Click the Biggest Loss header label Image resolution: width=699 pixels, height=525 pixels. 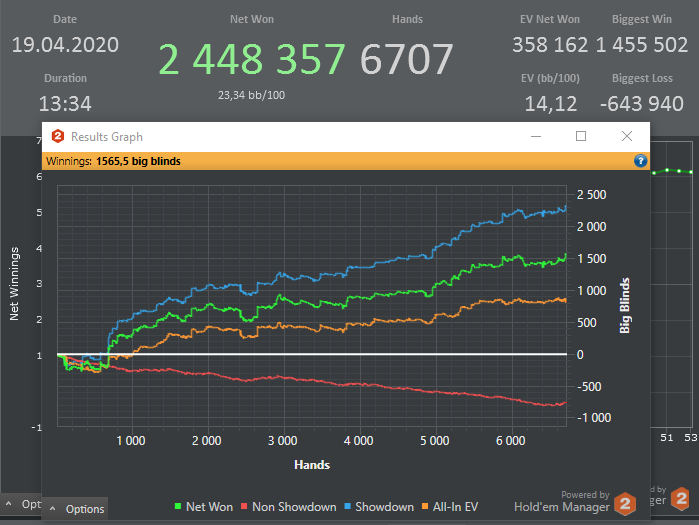[x=642, y=78]
